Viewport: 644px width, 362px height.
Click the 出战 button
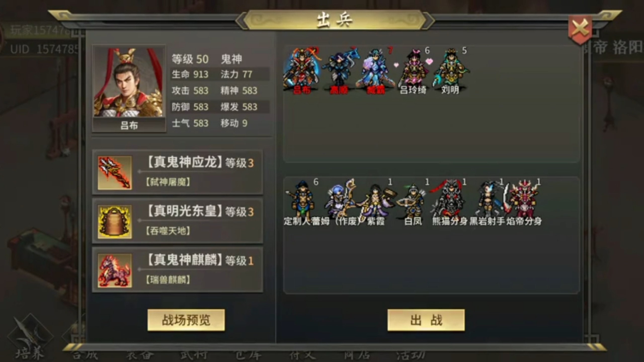coord(426,320)
